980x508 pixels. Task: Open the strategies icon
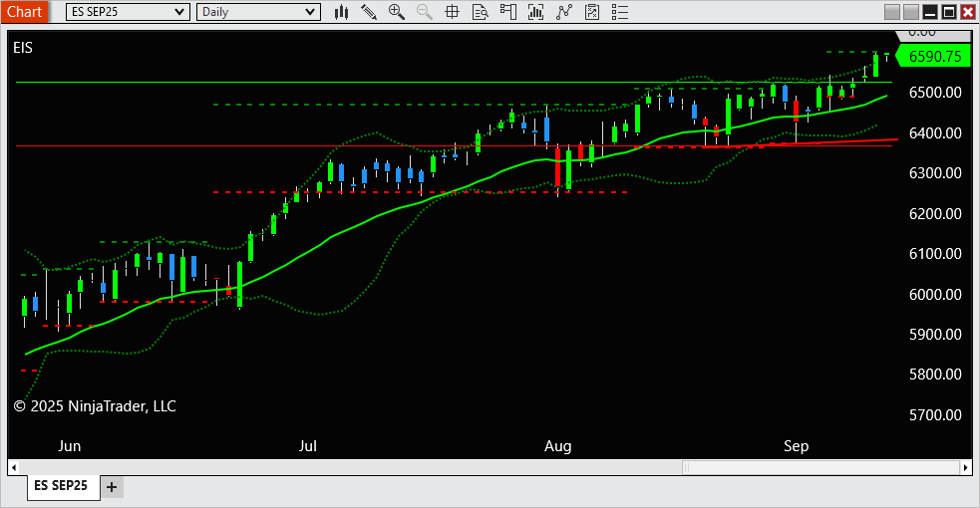(563, 12)
